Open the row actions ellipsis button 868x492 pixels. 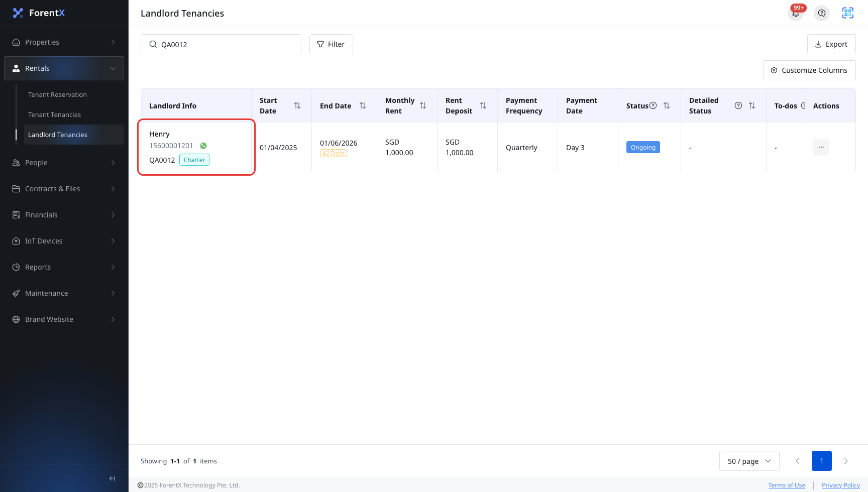(821, 147)
